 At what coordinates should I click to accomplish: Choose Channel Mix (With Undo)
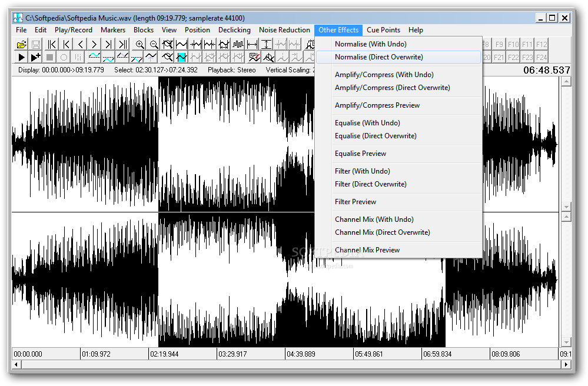tap(398, 219)
